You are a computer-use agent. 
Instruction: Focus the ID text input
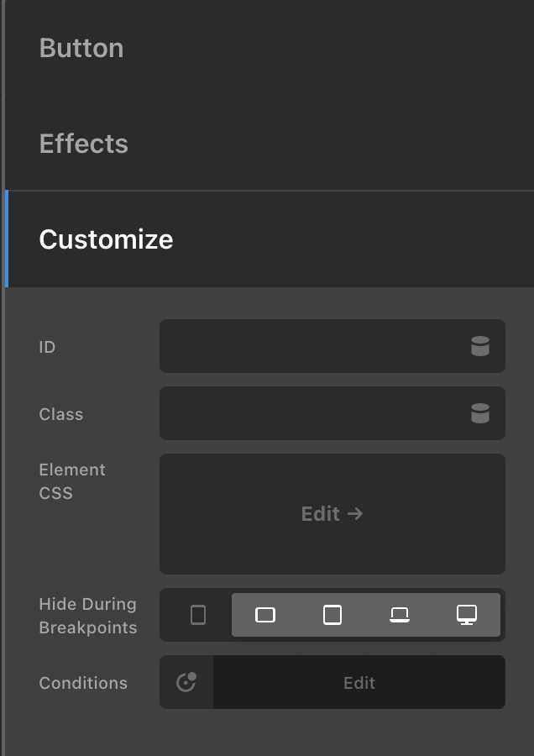click(311, 346)
